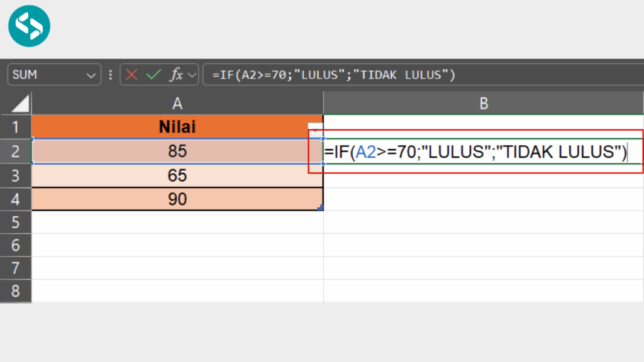Click the teal logo in the top-left corner
The image size is (644, 362).
tap(29, 26)
